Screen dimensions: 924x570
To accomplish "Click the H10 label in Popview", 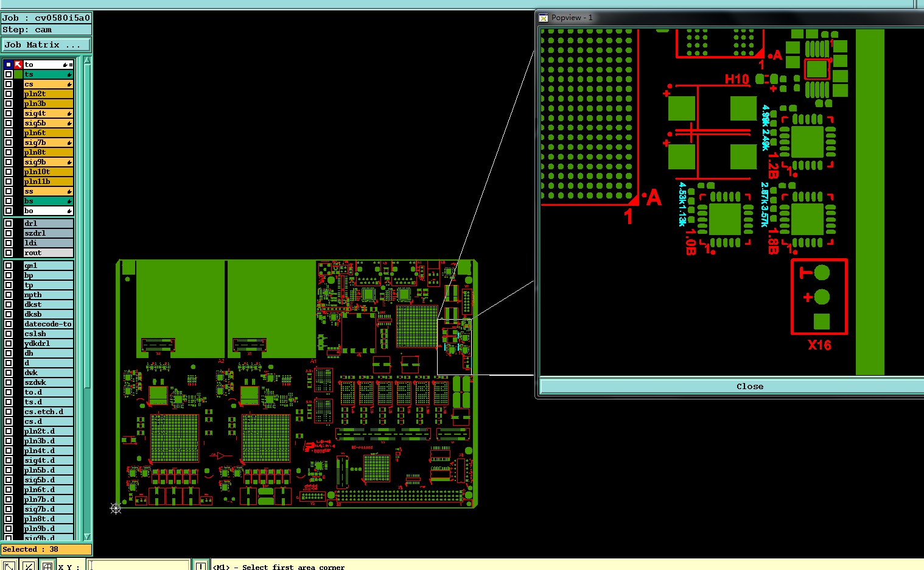I will coord(737,79).
